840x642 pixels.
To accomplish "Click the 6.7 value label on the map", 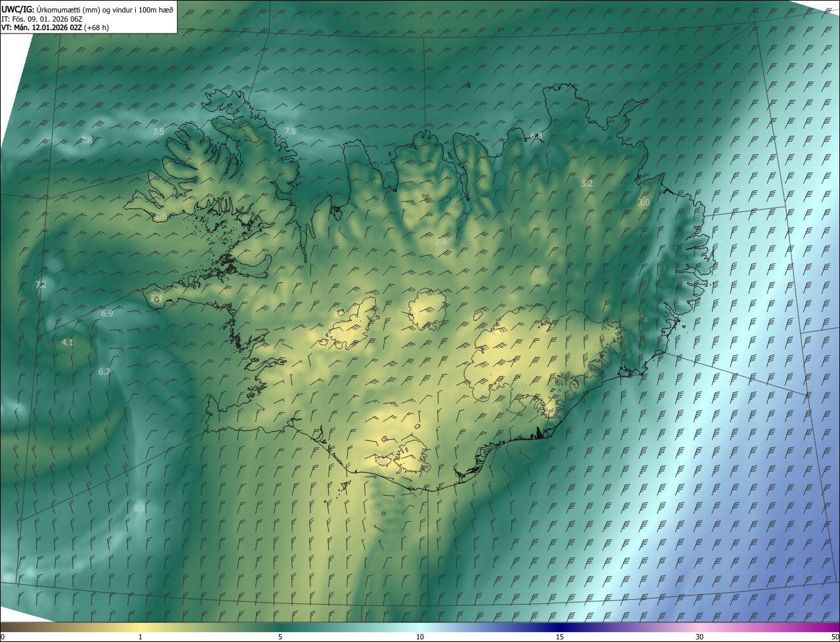I will click(104, 372).
